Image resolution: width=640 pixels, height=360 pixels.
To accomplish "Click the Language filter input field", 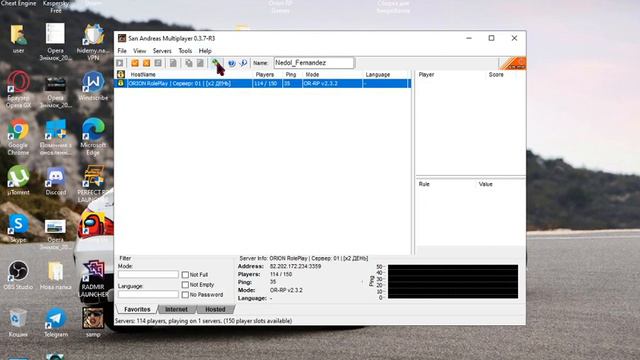I will 148,294.
